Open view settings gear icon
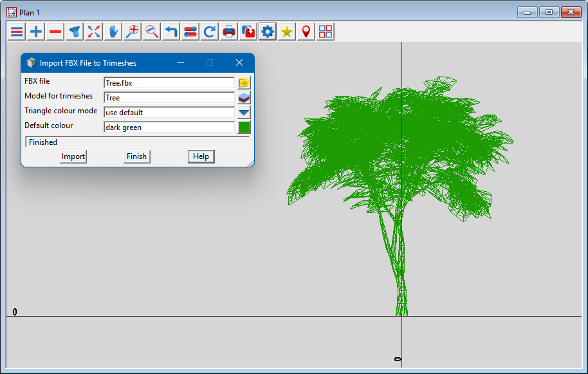 click(x=268, y=32)
